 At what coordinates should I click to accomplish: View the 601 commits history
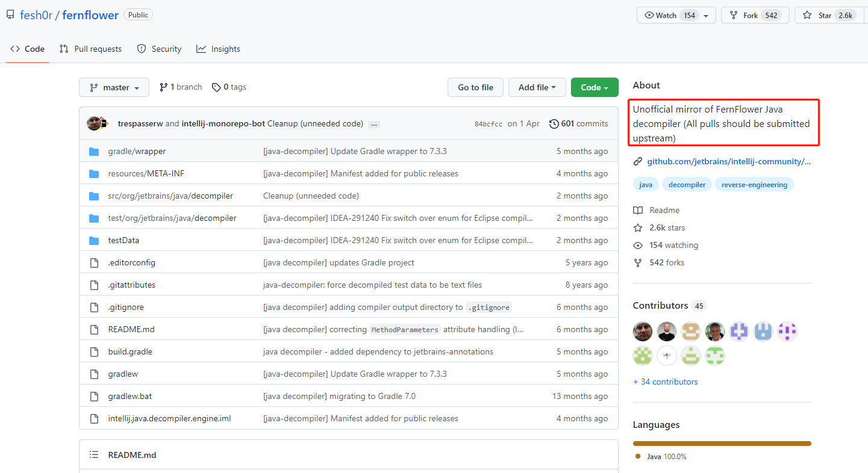578,123
